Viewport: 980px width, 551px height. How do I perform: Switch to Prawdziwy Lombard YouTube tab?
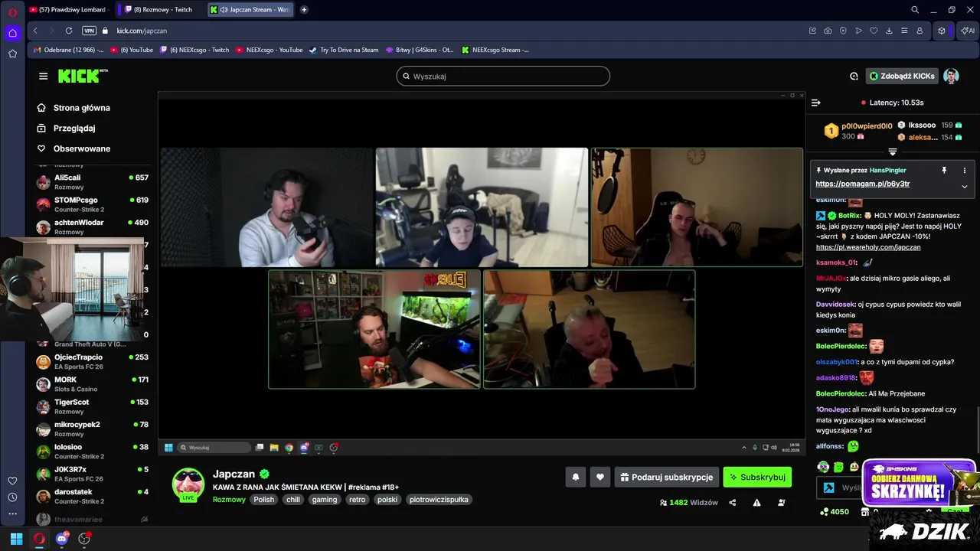point(67,10)
